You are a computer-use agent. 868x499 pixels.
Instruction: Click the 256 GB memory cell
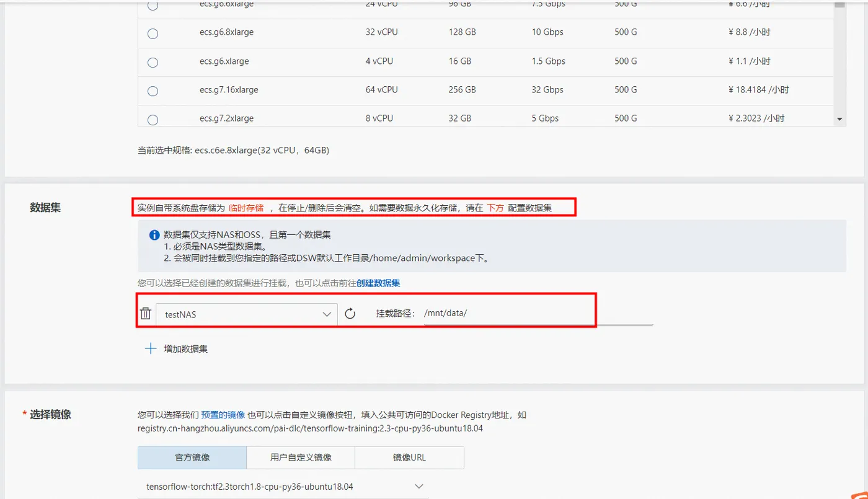[463, 90]
